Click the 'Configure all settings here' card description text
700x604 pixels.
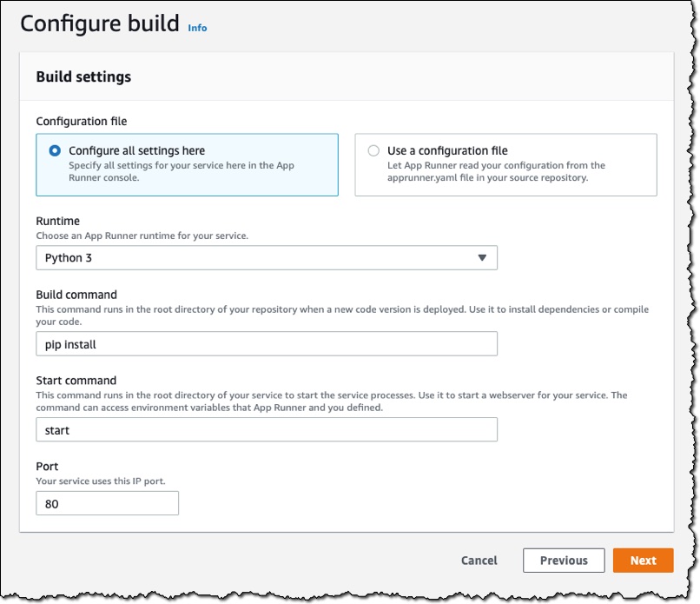(x=182, y=171)
